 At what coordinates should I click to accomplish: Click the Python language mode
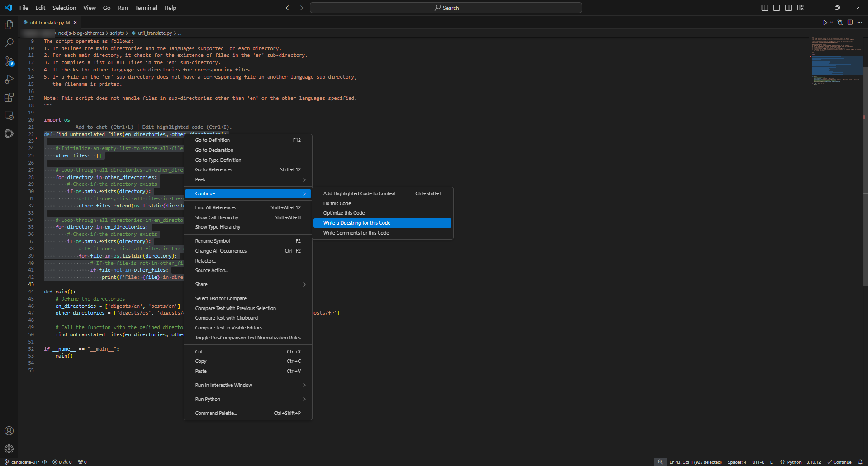point(794,462)
